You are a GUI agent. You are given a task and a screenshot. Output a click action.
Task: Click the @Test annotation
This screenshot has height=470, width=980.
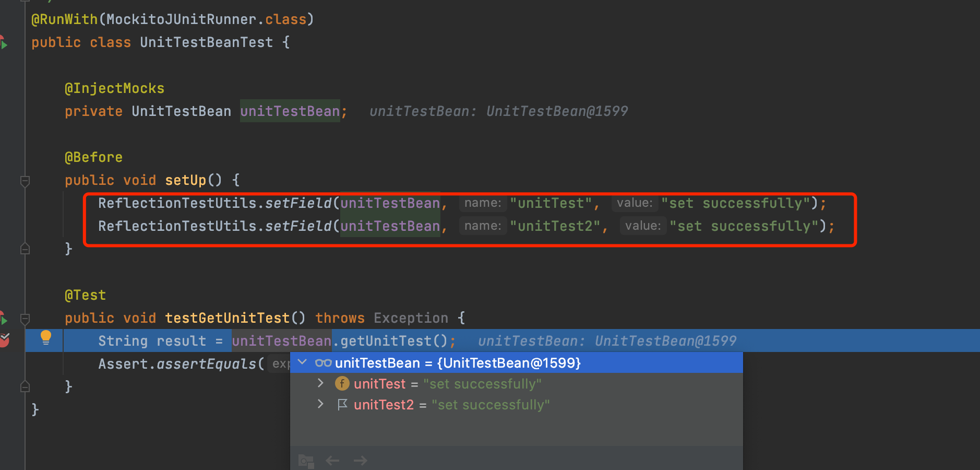click(85, 295)
